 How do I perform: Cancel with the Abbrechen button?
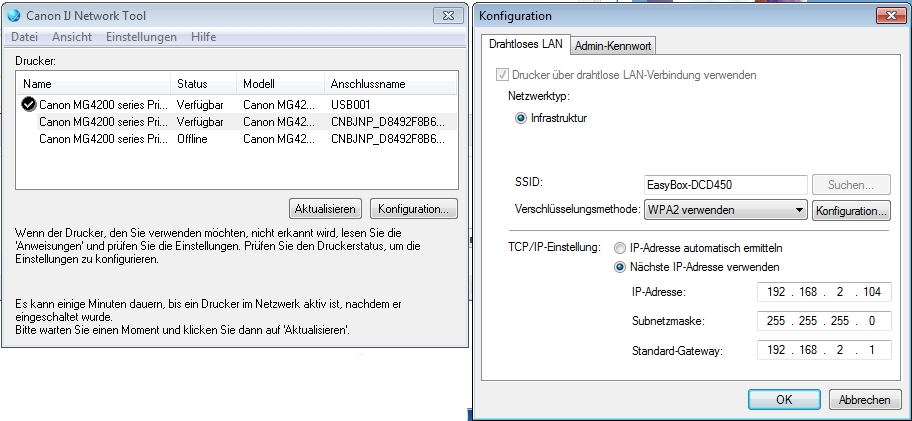[864, 399]
